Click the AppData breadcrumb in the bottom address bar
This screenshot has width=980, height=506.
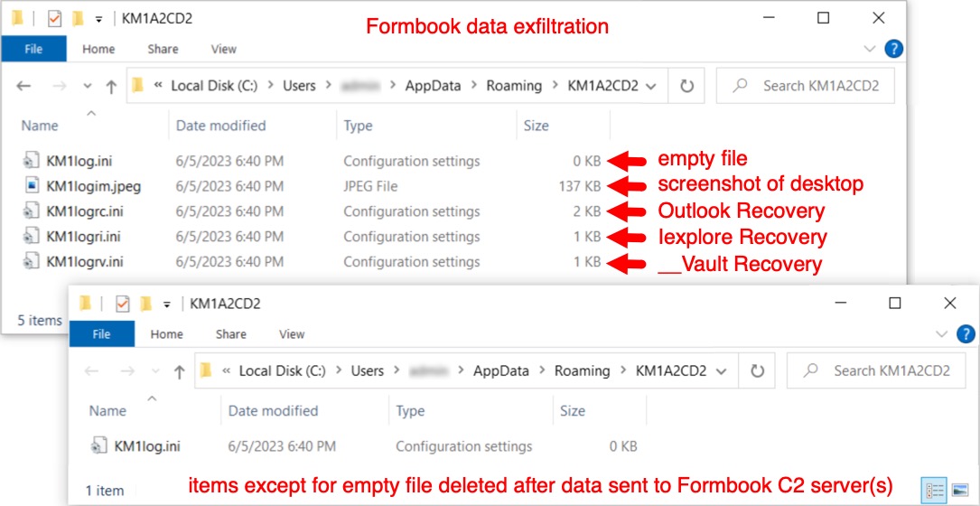coord(501,370)
